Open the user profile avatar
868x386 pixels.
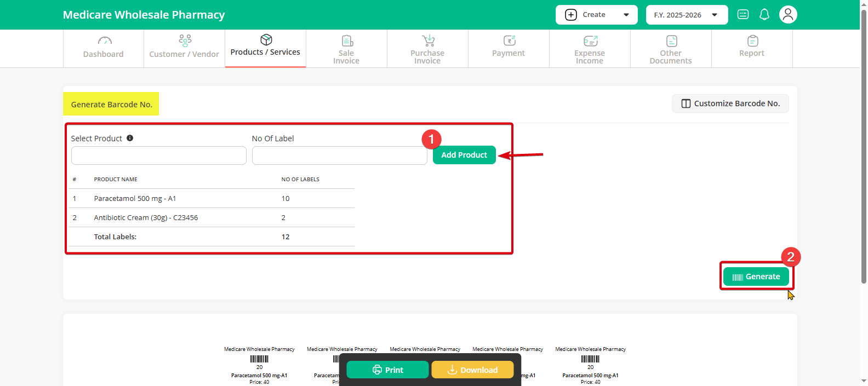788,15
